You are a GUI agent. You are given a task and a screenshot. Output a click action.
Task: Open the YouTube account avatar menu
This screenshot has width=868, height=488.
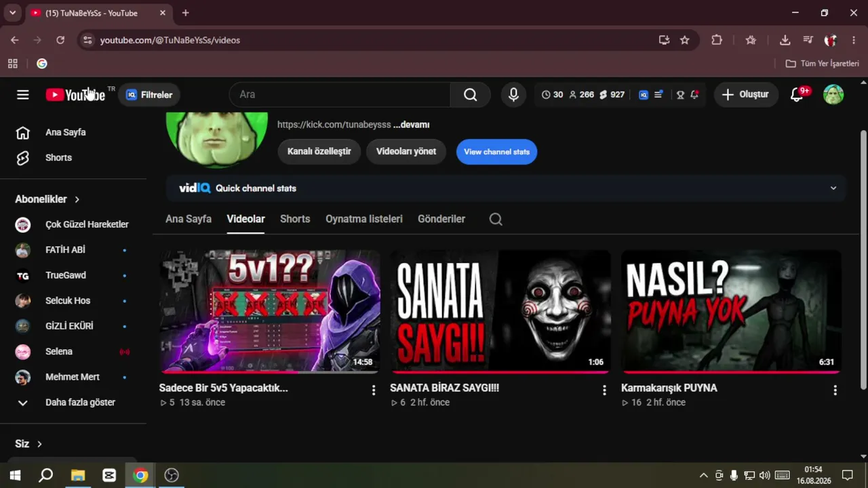[x=833, y=95]
